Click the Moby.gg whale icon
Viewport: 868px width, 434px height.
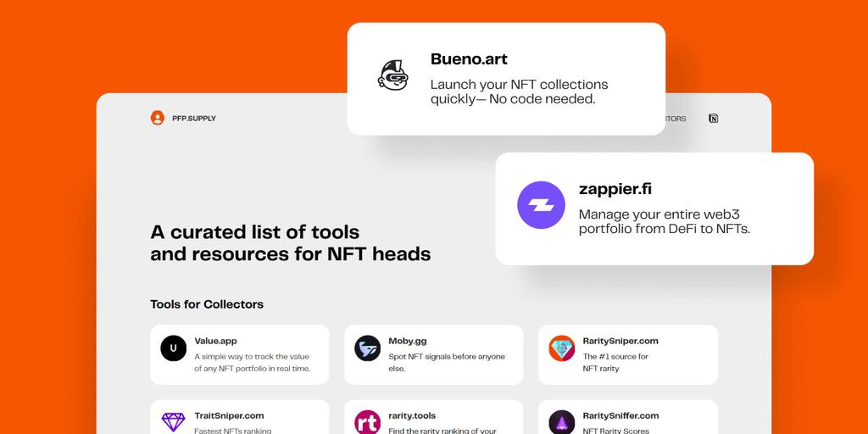pyautogui.click(x=368, y=348)
